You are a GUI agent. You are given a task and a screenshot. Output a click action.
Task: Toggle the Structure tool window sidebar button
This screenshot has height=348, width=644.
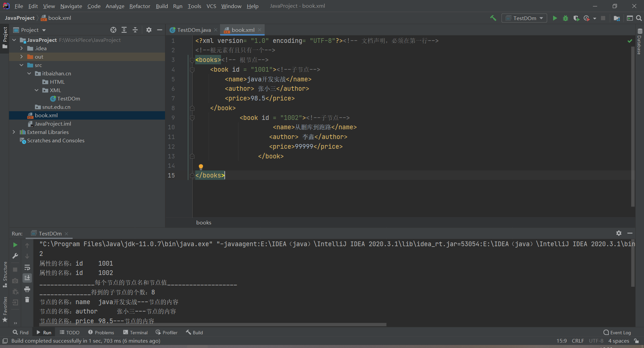click(5, 274)
